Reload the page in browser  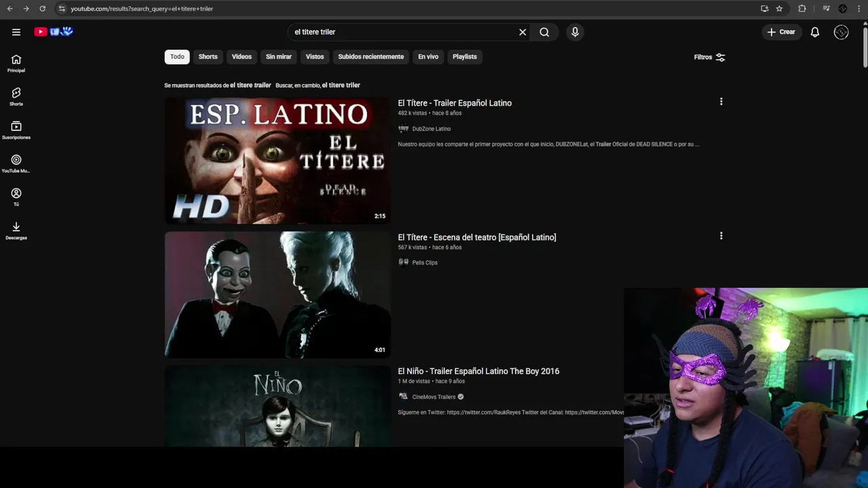coord(42,9)
